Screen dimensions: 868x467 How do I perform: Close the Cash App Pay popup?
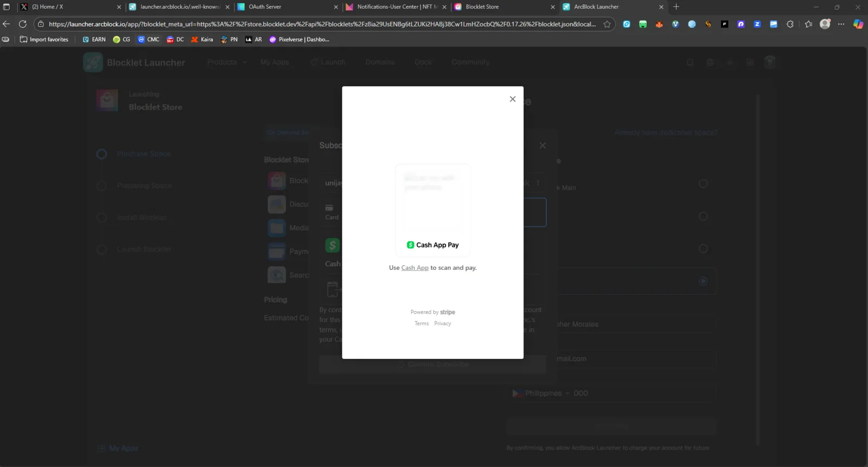click(513, 99)
